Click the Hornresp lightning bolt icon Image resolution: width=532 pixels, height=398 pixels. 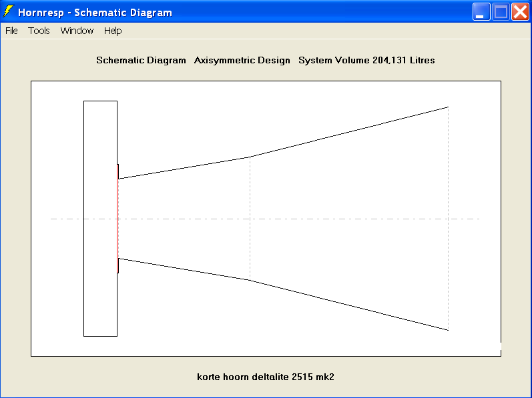click(9, 11)
